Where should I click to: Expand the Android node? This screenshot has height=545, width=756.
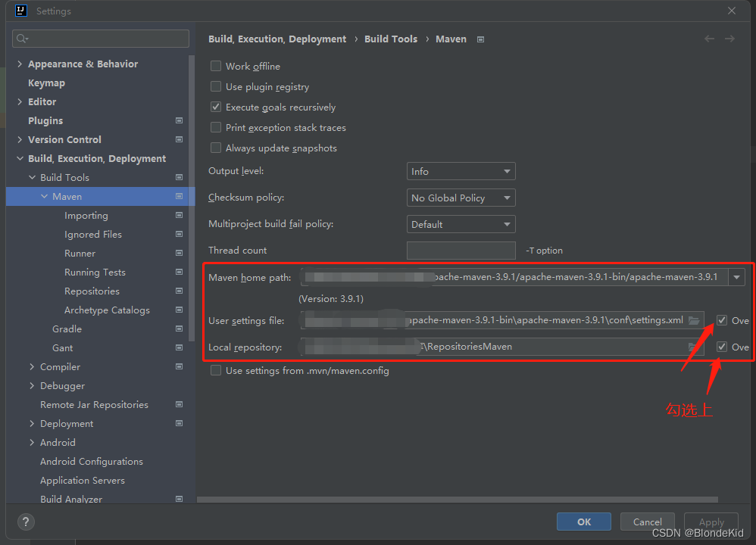pos(32,442)
